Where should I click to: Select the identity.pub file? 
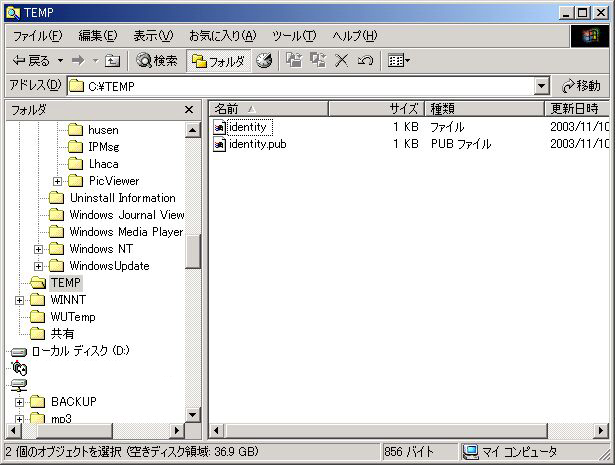point(257,144)
